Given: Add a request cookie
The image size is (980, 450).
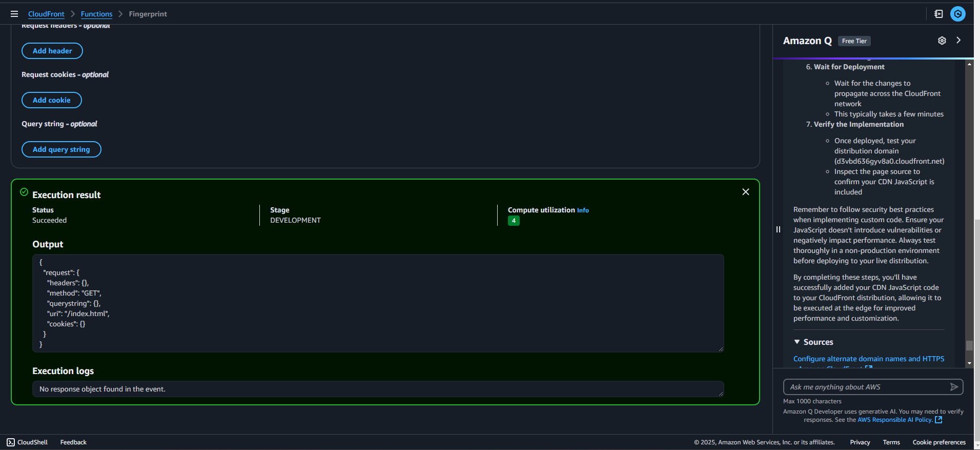Looking at the screenshot, I should tap(52, 100).
